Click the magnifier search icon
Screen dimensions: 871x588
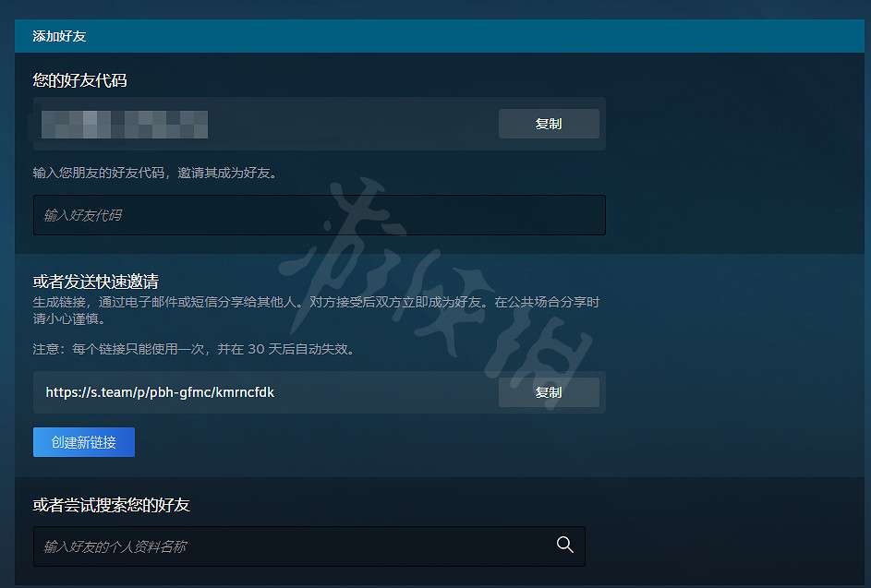(565, 545)
